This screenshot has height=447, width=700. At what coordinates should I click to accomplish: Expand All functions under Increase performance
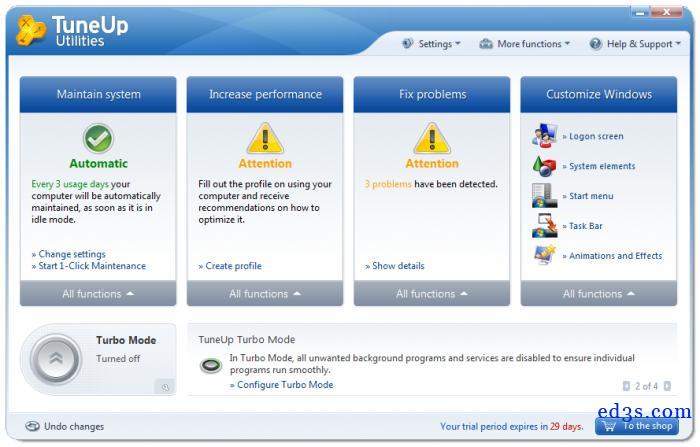tap(265, 293)
